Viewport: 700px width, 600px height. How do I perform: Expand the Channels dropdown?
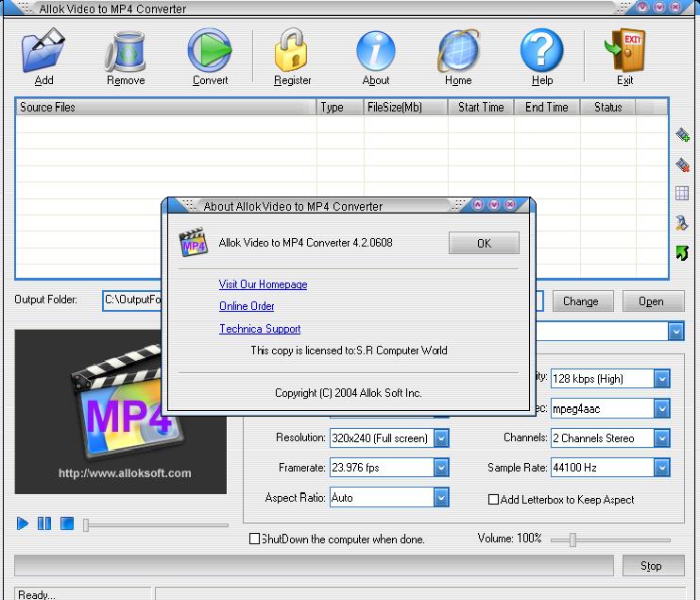click(x=662, y=437)
